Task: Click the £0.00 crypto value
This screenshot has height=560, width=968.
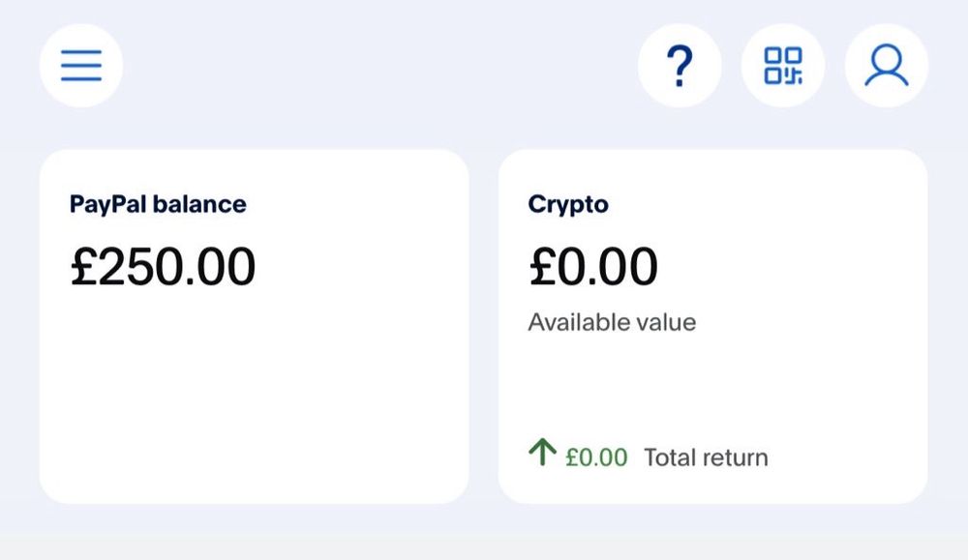Action: [592, 266]
